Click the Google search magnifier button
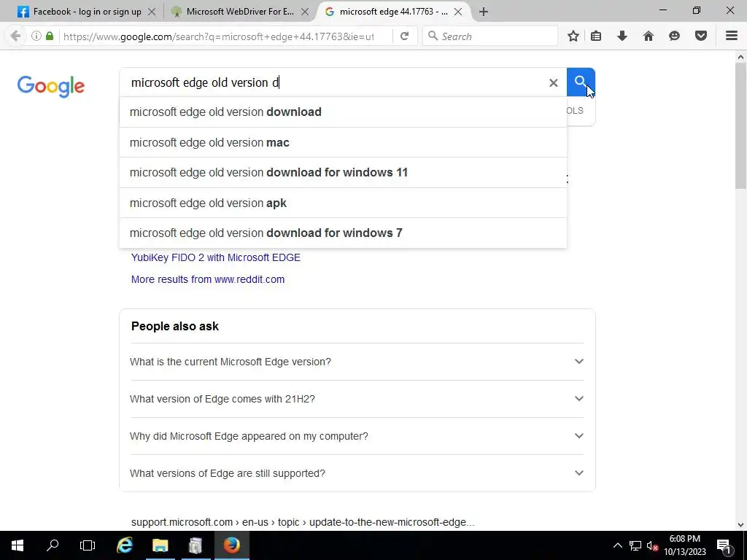747x560 pixels. click(x=581, y=82)
